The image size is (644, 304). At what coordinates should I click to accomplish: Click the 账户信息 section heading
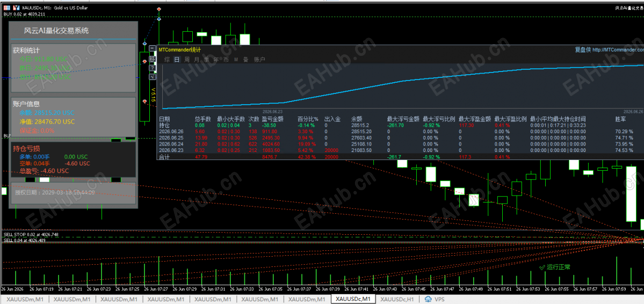(x=26, y=104)
